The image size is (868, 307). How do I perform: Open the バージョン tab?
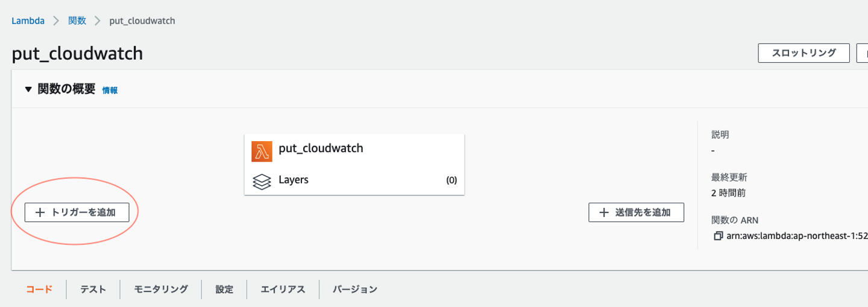(x=355, y=290)
